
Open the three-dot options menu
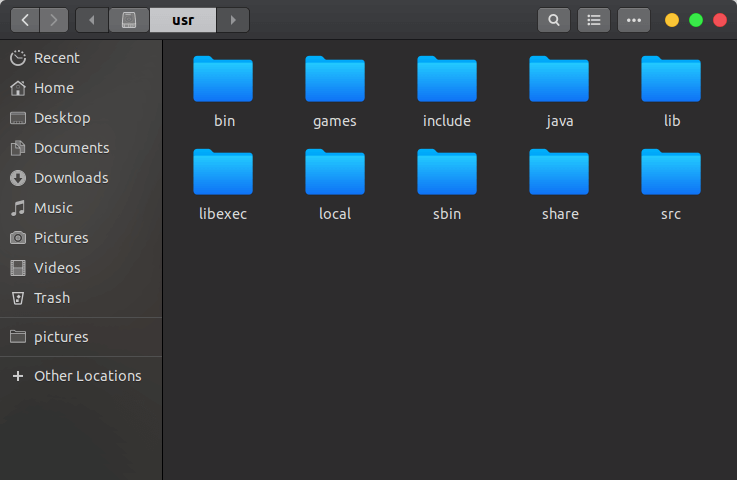tap(633, 20)
